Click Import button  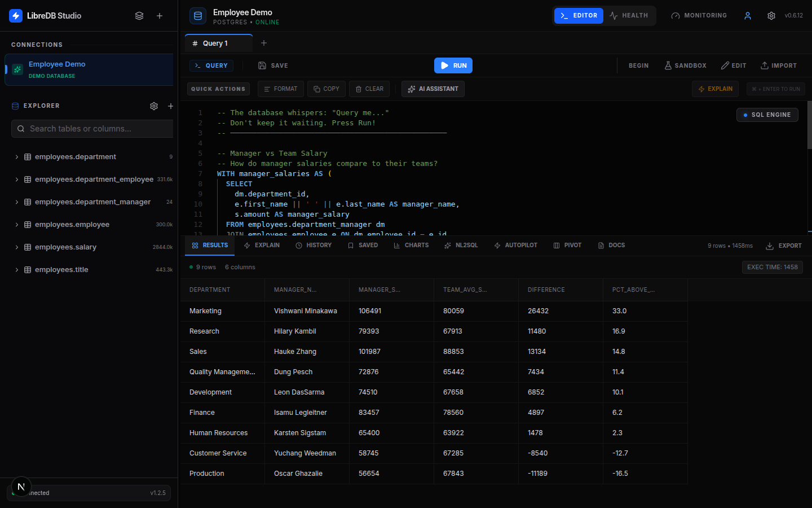[x=779, y=65]
